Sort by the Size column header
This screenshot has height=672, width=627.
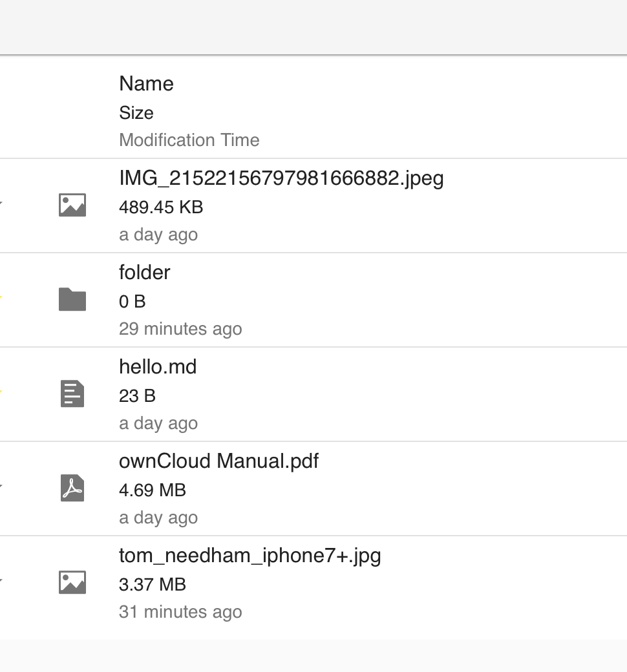click(x=136, y=113)
